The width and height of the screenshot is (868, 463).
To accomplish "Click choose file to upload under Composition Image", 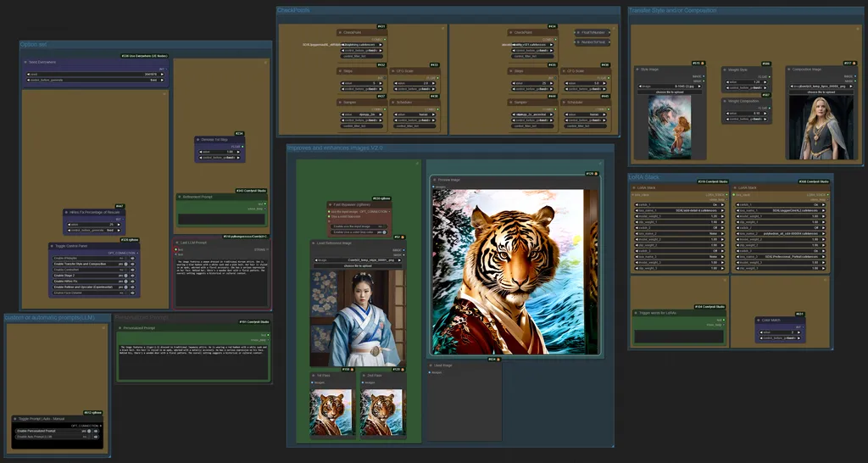I will 821,92.
